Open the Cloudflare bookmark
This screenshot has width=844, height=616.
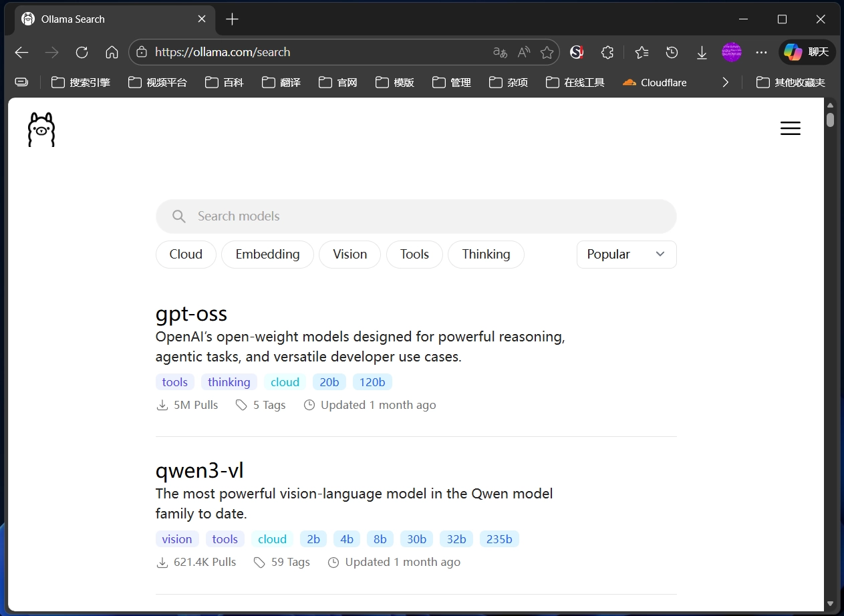[654, 82]
